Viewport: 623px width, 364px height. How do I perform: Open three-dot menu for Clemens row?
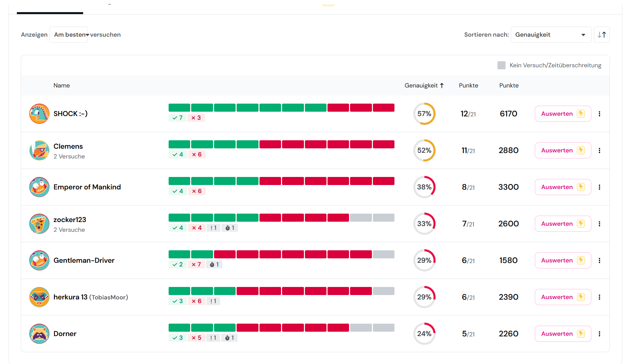[x=599, y=150]
